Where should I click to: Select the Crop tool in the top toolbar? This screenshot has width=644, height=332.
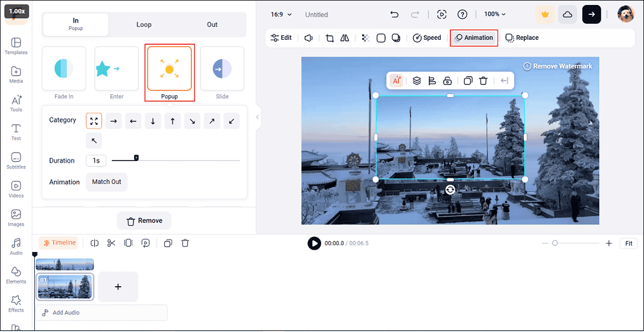[329, 38]
